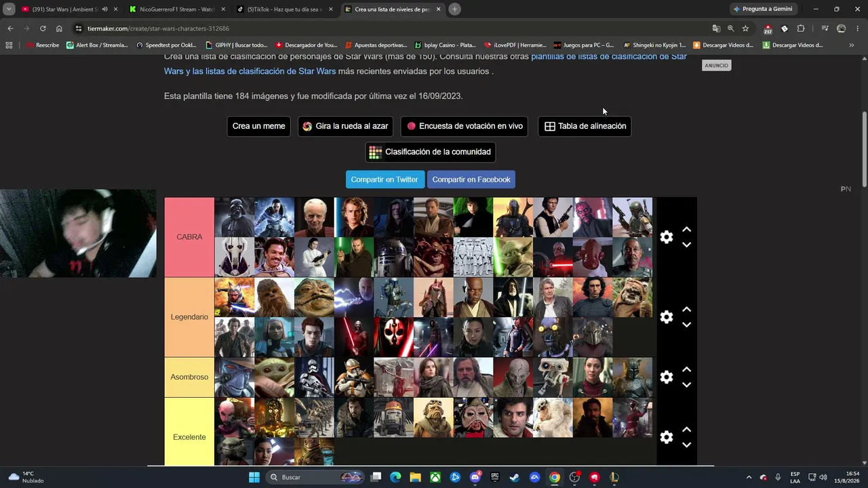The height and width of the screenshot is (488, 868).
Task: Open Discord from taskbar
Action: coord(475,477)
